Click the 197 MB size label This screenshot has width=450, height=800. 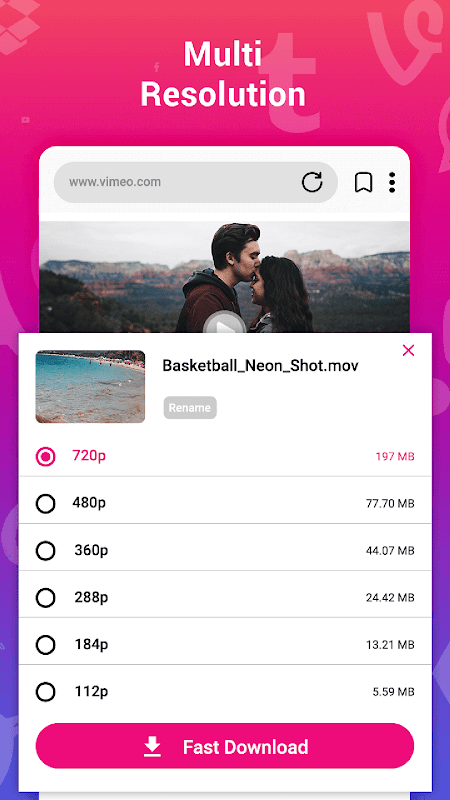395,457
